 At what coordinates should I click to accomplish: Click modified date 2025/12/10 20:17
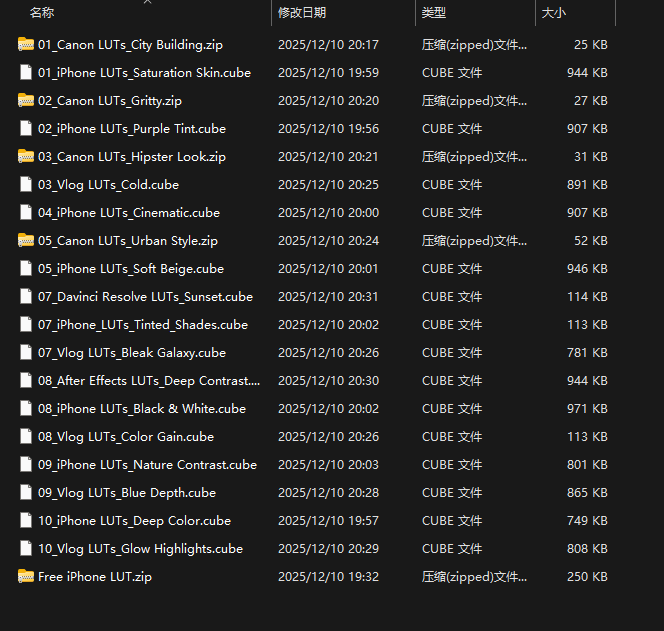(x=328, y=44)
